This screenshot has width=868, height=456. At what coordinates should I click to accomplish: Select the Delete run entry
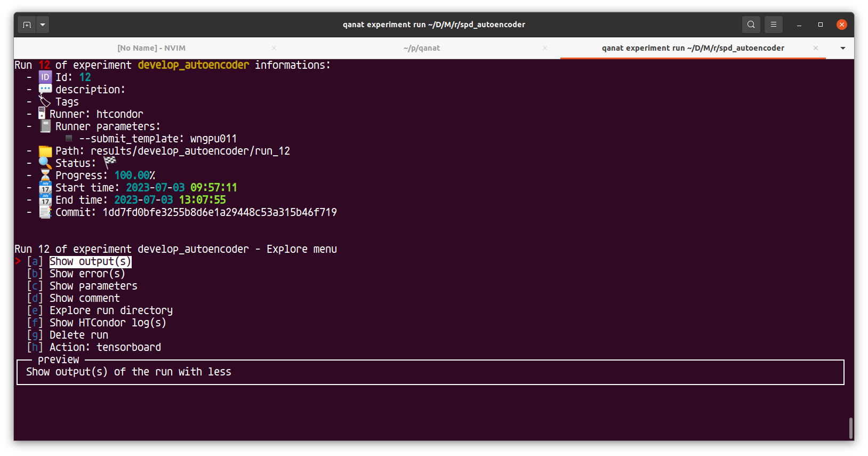[78, 335]
